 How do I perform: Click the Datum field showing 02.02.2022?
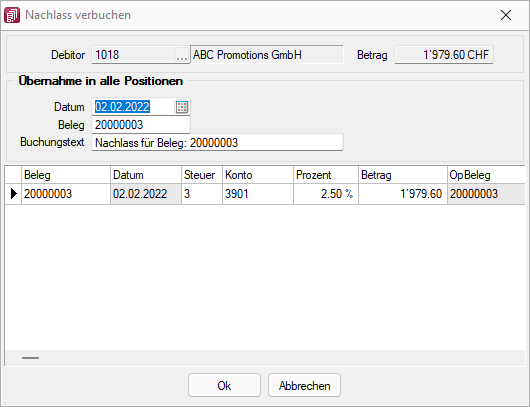(x=134, y=107)
